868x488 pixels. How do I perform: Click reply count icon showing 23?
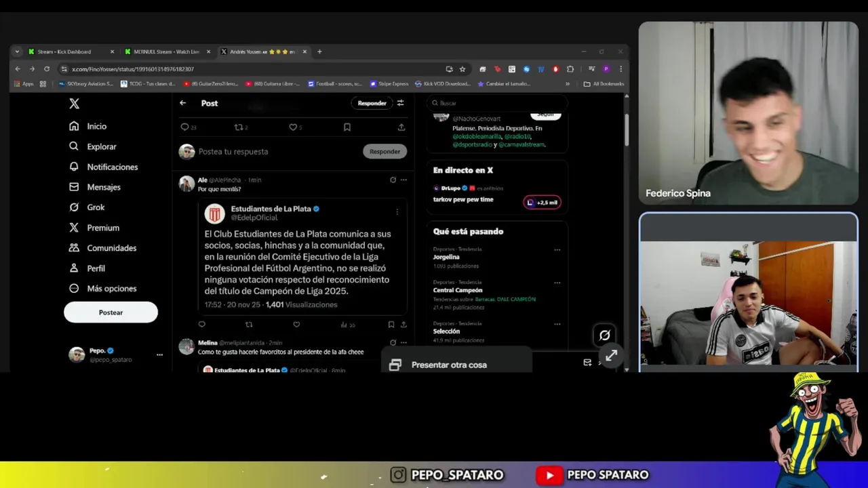[189, 127]
